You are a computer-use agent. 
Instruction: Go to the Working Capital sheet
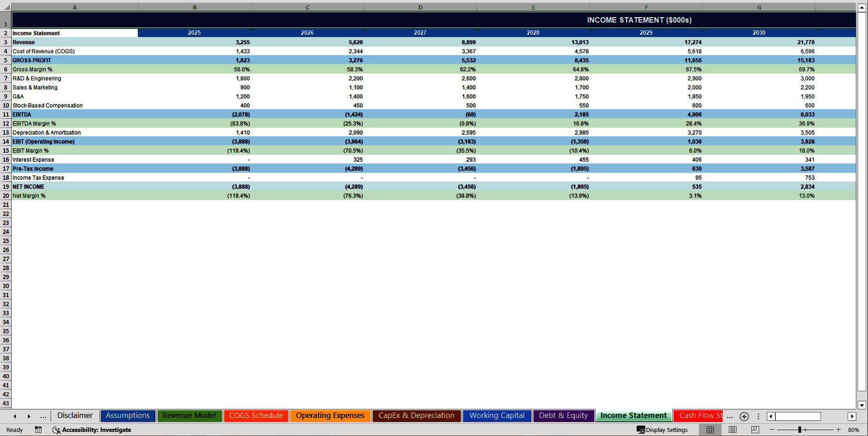click(x=496, y=415)
